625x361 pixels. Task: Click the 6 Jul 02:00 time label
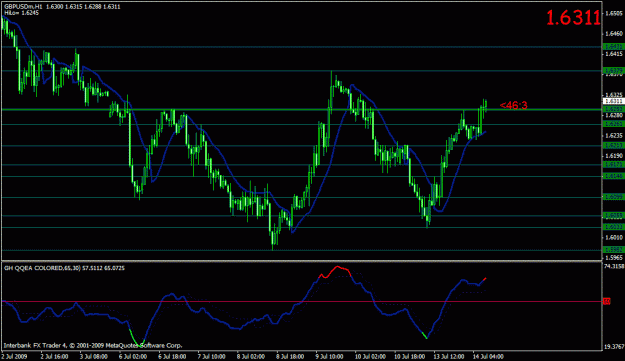[x=133, y=356]
